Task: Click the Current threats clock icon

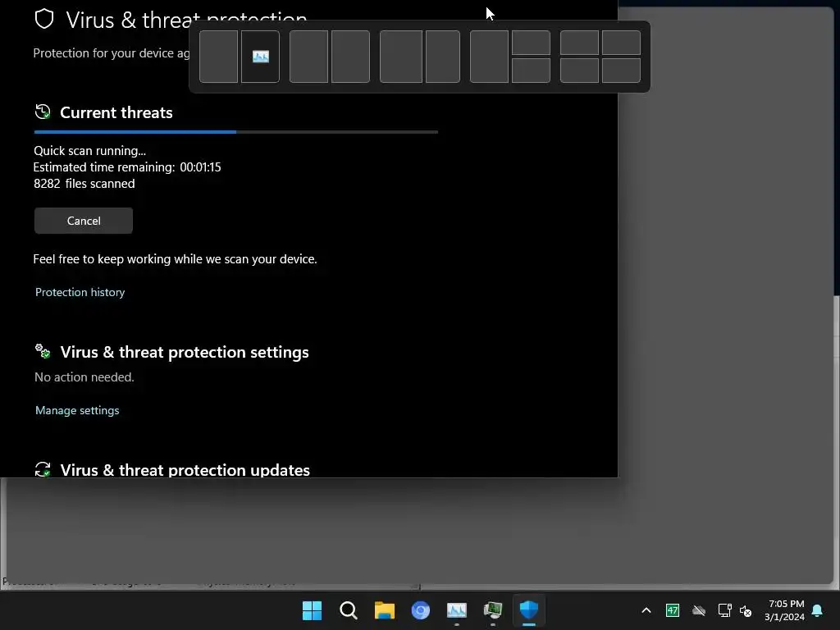Action: 43,112
